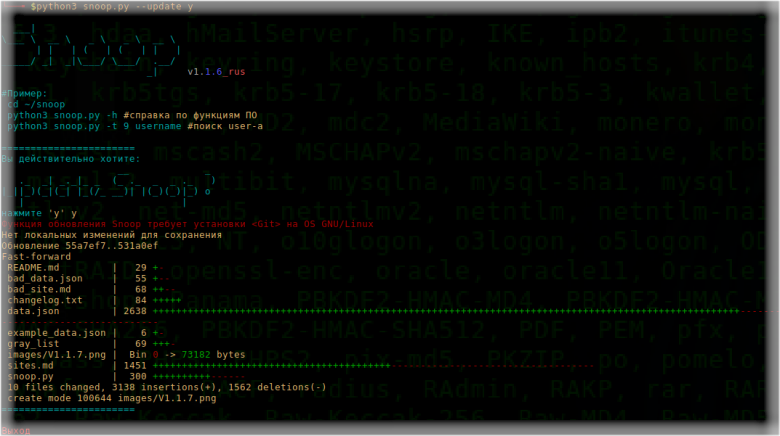Click the data.json green change bar
Screen dimensions: 780x436
click(446, 312)
